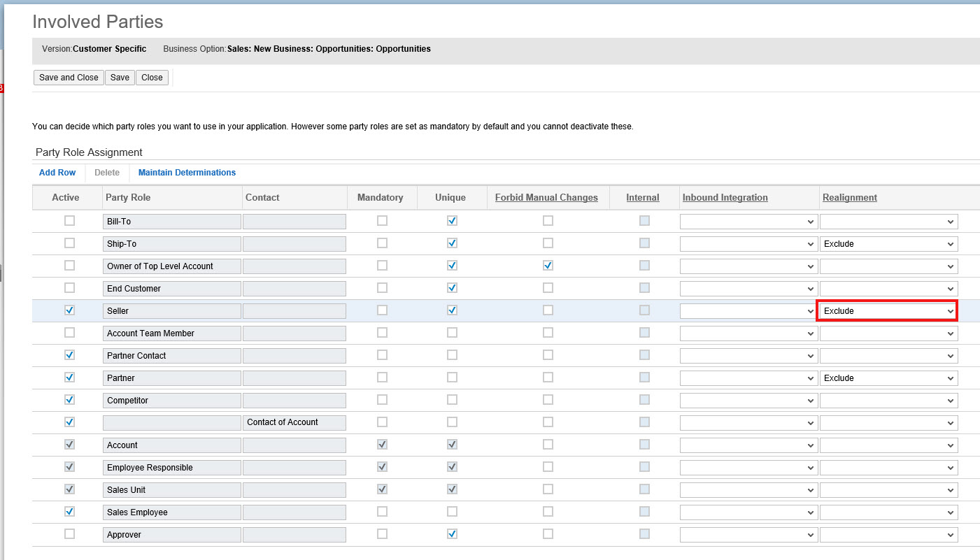Add Row to Party Role Assignment

[57, 173]
